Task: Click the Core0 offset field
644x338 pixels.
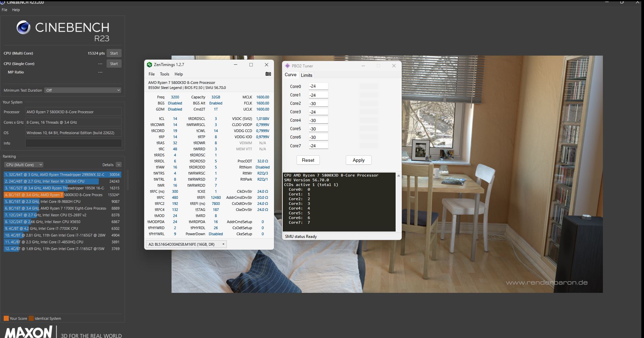Action: 318,86
